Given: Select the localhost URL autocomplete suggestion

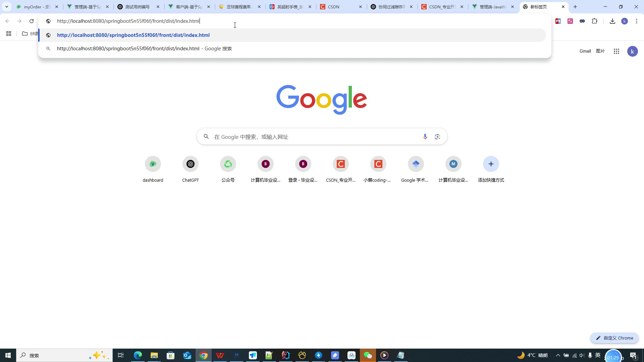Looking at the screenshot, I should click(133, 35).
